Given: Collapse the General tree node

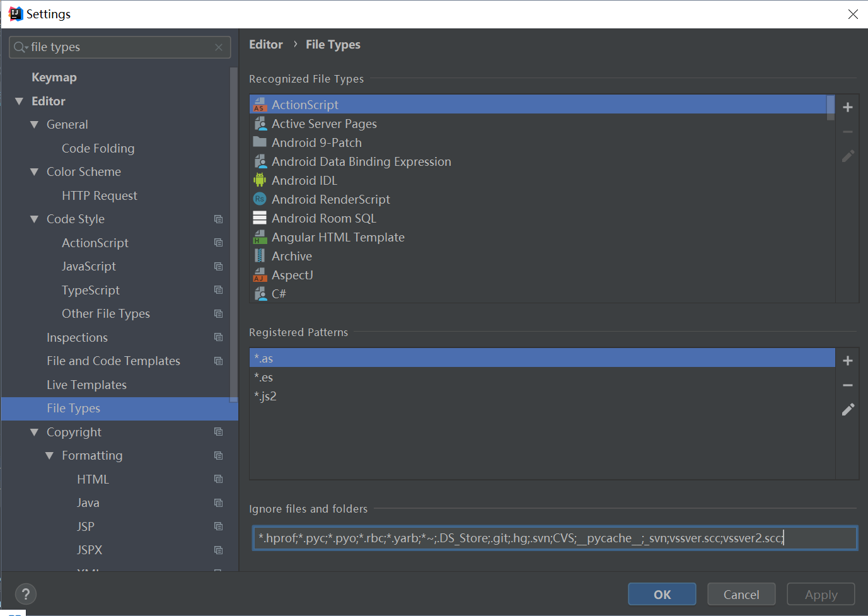Looking at the screenshot, I should (x=34, y=125).
